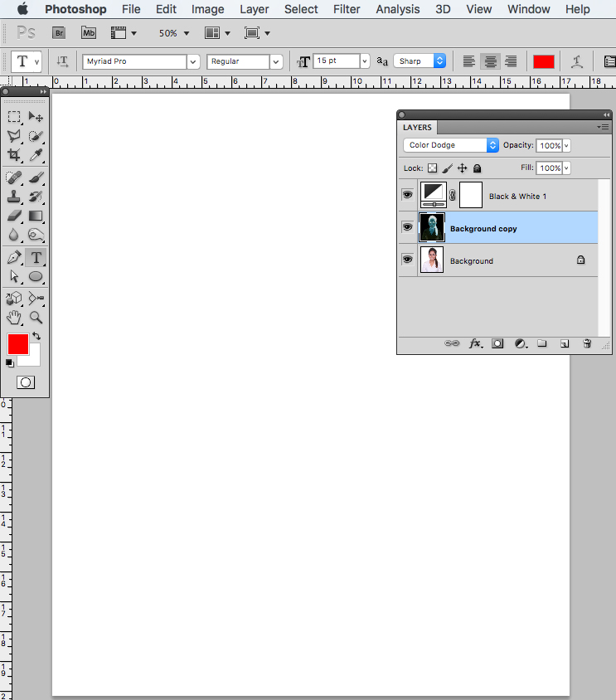Hide the Black & White 1 layer

(x=407, y=195)
